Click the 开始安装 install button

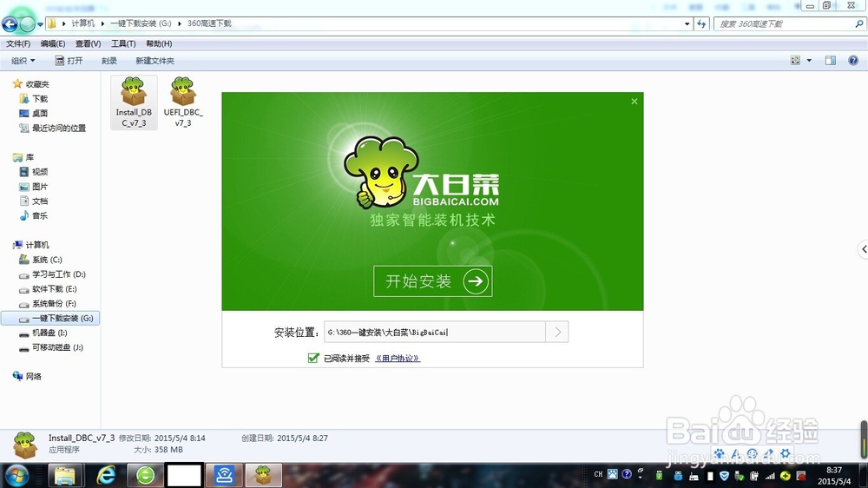click(433, 281)
